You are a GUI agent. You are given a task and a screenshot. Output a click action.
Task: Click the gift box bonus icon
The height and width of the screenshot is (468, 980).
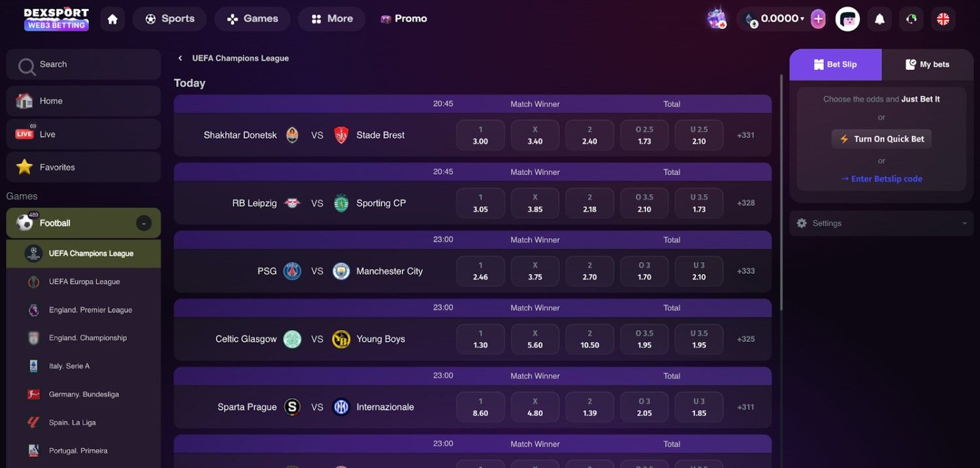coord(717,19)
